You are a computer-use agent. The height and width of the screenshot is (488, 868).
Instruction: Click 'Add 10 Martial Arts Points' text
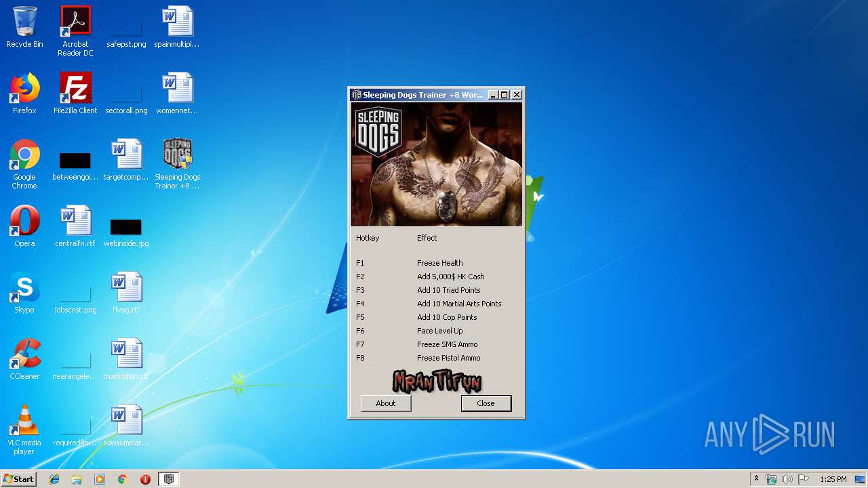pyautogui.click(x=459, y=304)
